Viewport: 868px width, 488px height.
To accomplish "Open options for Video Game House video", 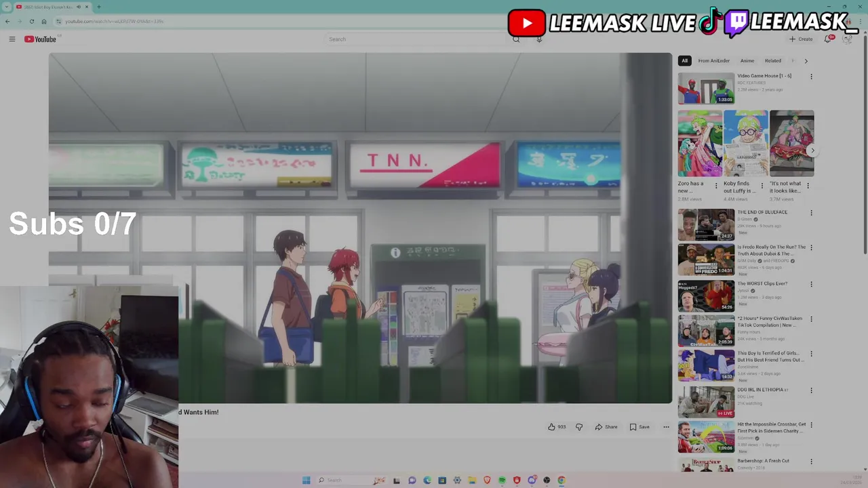I will tap(811, 77).
